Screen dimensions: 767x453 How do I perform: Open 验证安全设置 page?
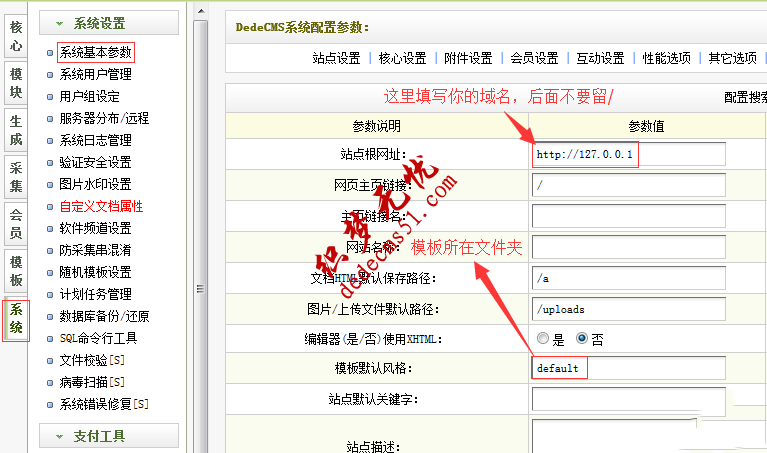[95, 162]
